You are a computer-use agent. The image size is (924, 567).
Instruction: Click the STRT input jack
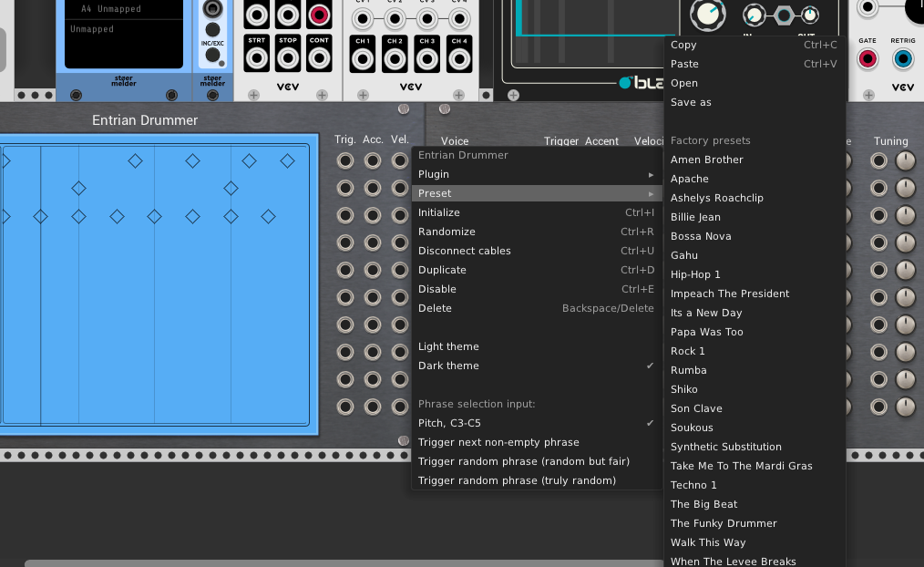pyautogui.click(x=256, y=58)
